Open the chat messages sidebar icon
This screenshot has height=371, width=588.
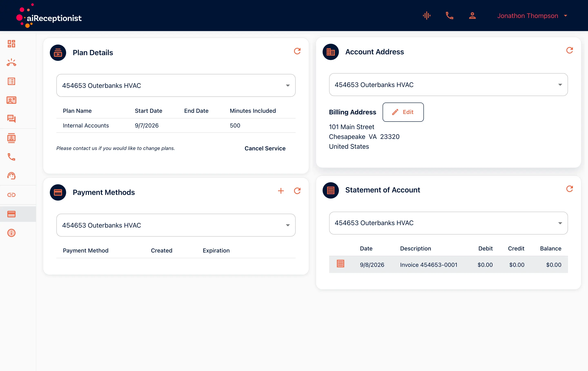point(11,119)
